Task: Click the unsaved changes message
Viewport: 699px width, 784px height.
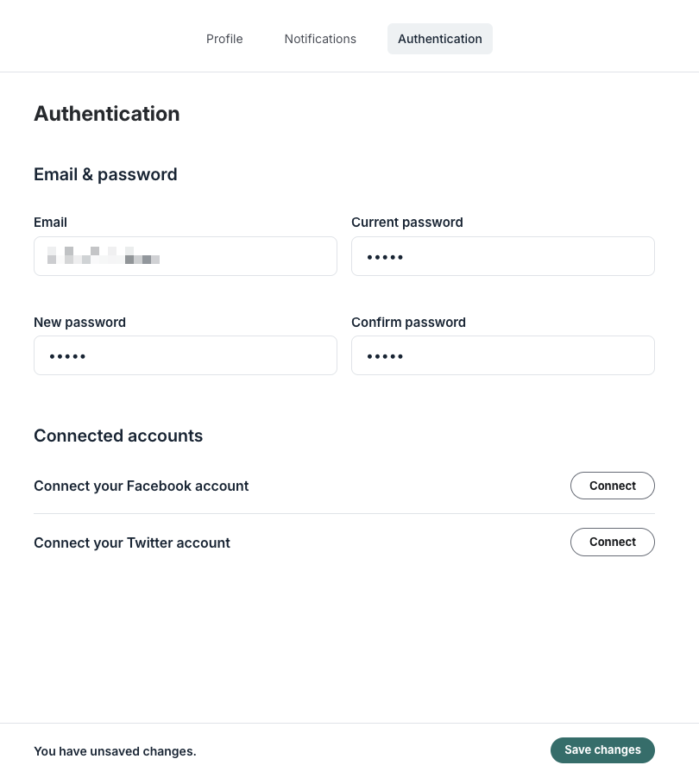Action: [115, 750]
